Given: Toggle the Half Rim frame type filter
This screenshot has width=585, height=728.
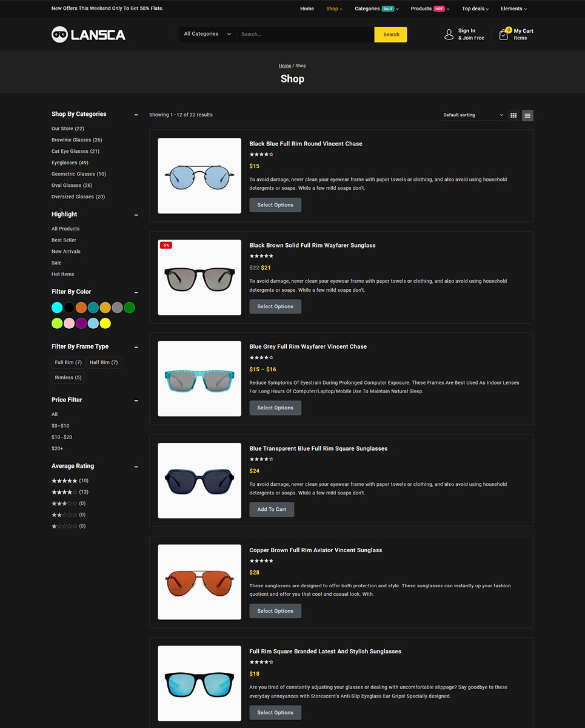Looking at the screenshot, I should click(x=104, y=363).
